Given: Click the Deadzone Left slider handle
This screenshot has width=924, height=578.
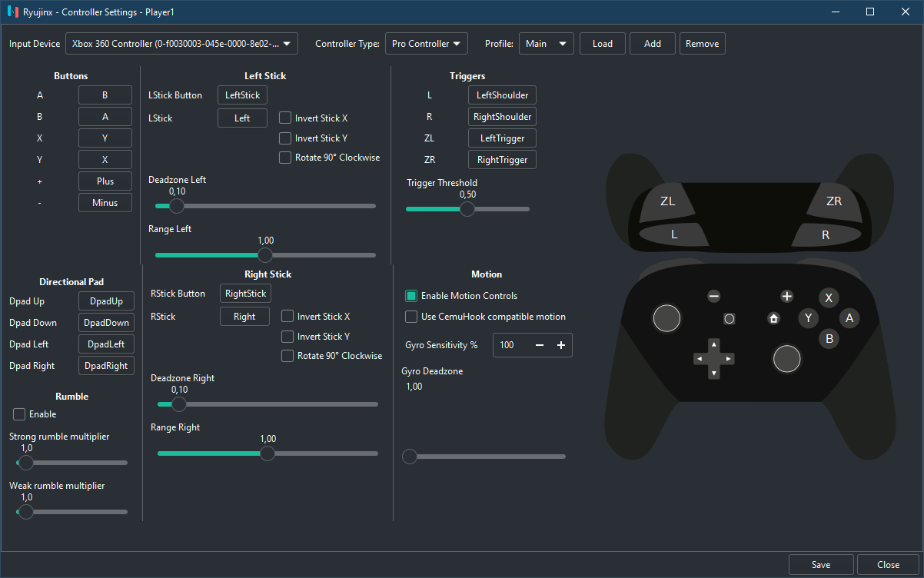Looking at the screenshot, I should [177, 206].
